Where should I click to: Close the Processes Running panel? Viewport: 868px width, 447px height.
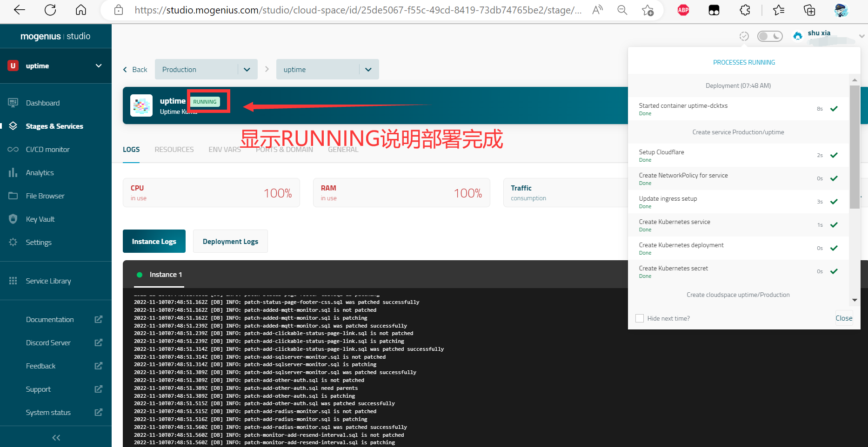click(843, 318)
